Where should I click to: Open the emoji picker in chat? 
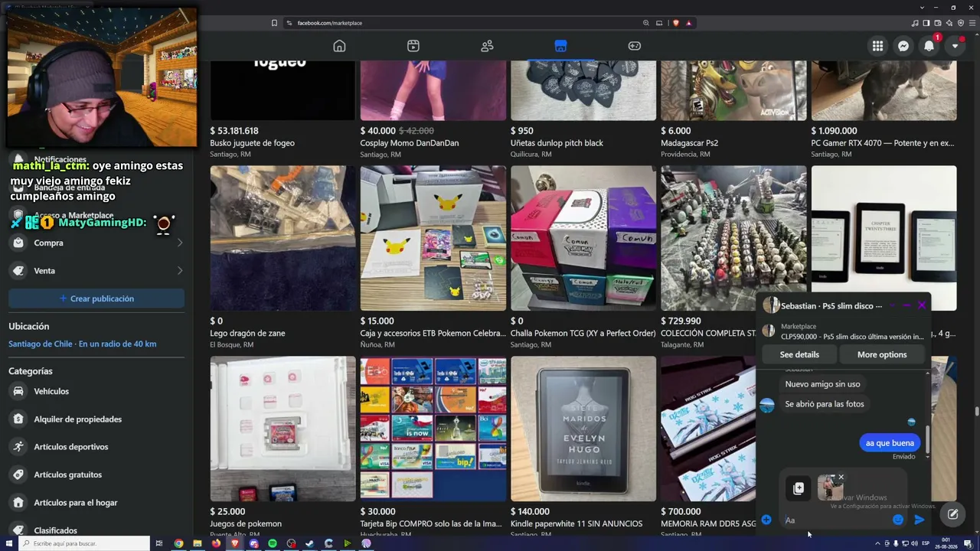898,520
